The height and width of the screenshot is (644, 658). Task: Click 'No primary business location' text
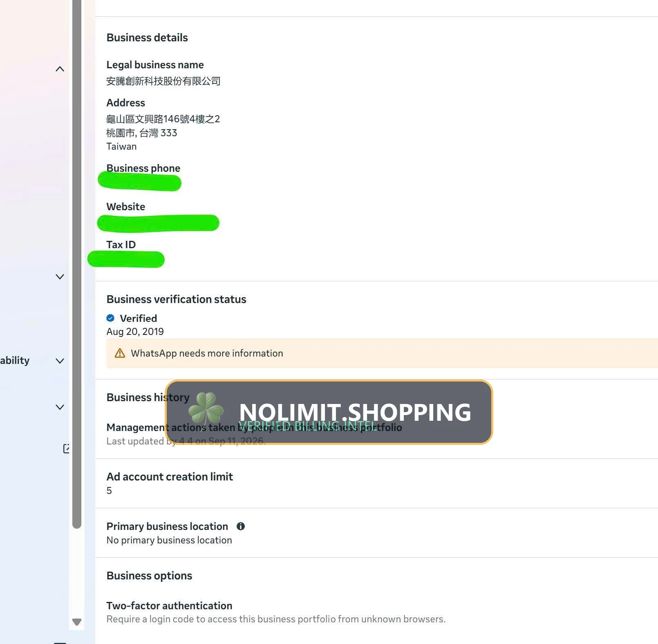point(169,540)
